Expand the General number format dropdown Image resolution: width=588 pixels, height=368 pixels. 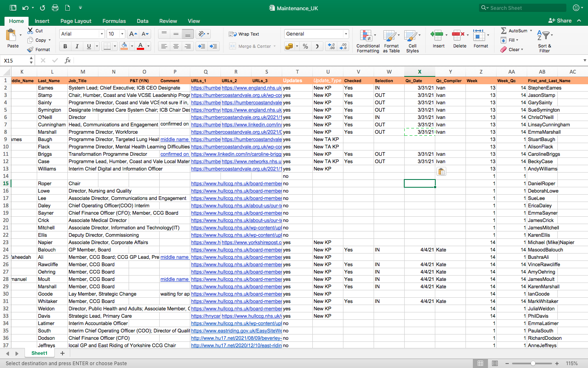click(x=346, y=34)
